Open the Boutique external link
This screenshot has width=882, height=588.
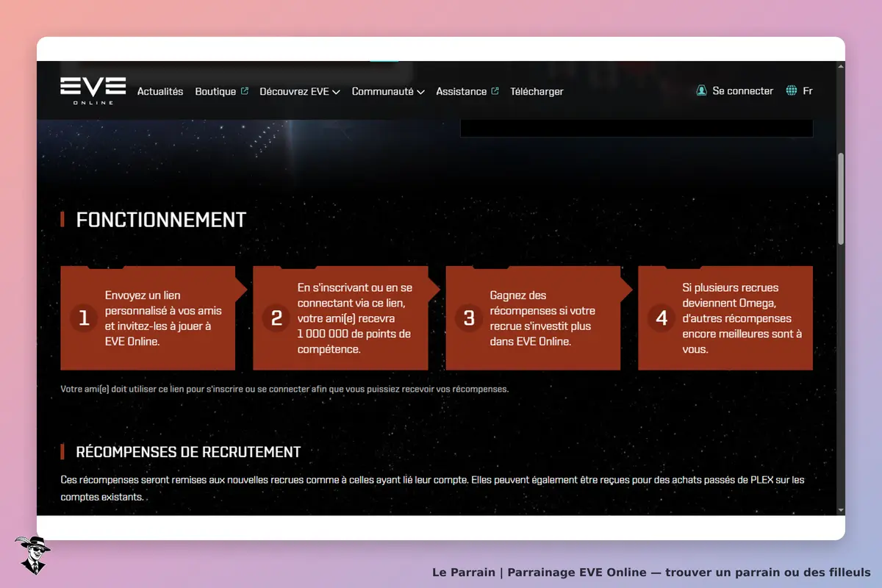point(221,92)
